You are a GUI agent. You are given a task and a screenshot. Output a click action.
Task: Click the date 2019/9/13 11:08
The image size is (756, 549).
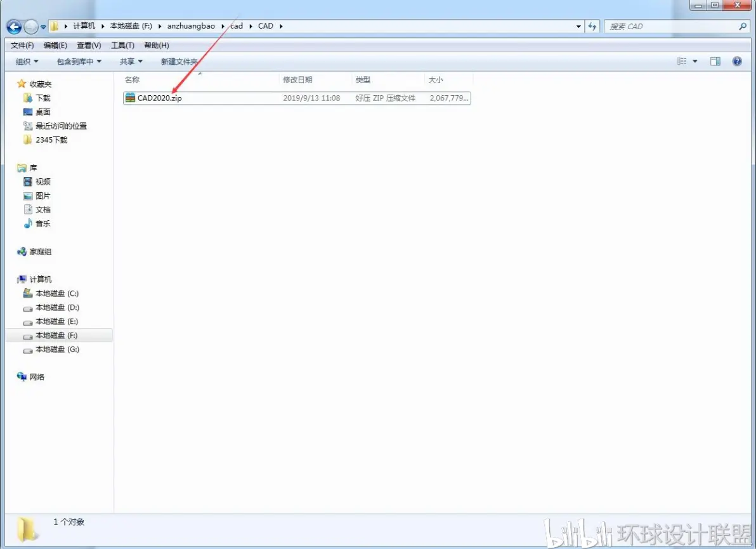pyautogui.click(x=311, y=98)
